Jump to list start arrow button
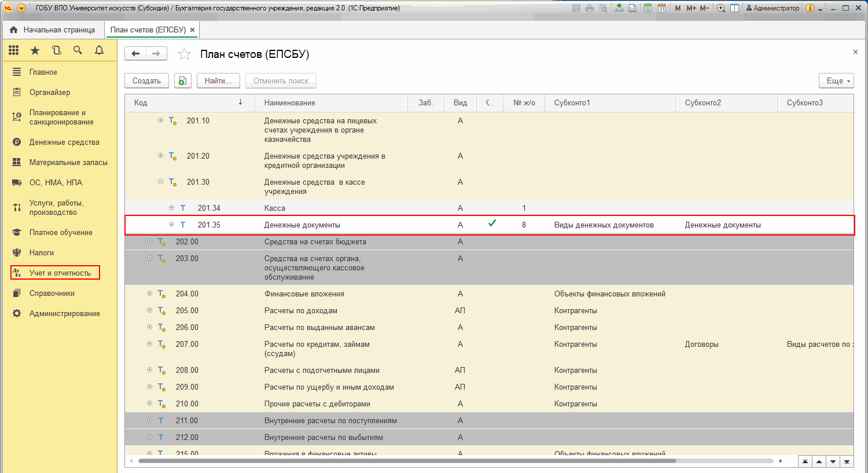 (x=805, y=461)
